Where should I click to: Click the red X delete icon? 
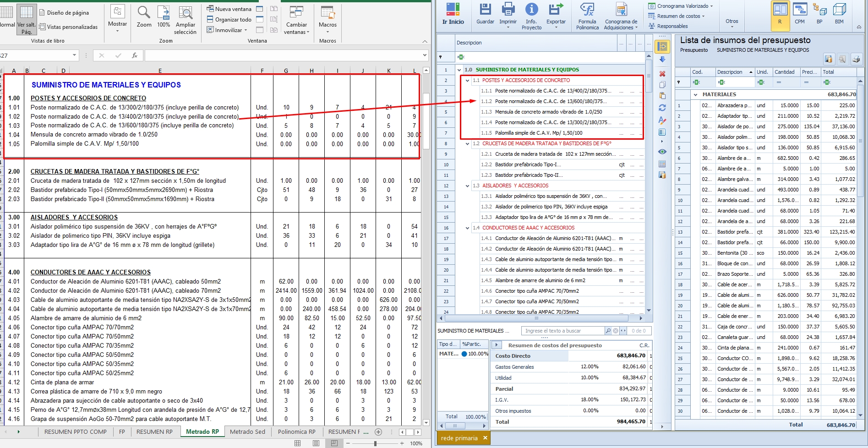point(662,74)
